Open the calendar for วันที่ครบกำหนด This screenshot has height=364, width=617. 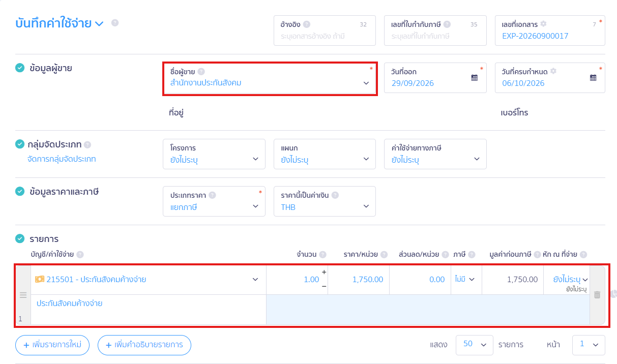[x=593, y=78]
